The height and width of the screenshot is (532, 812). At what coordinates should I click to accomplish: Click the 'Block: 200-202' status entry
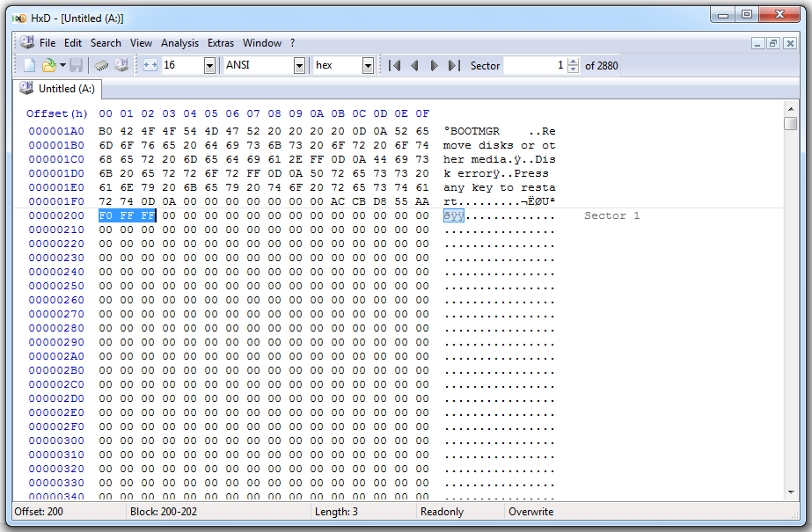coord(164,512)
